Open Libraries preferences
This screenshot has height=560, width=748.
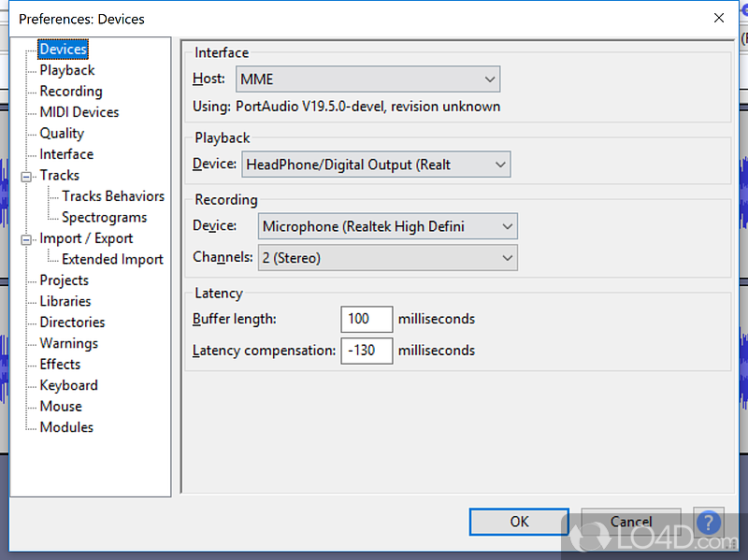pos(65,301)
